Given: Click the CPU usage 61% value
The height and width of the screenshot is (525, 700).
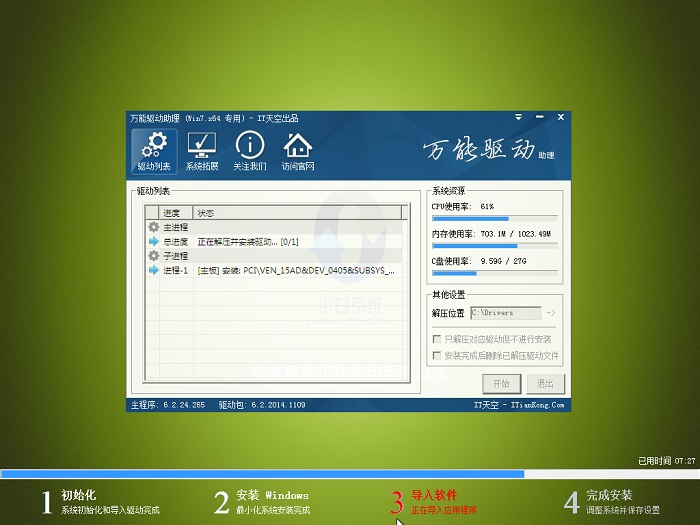Looking at the screenshot, I should (487, 207).
